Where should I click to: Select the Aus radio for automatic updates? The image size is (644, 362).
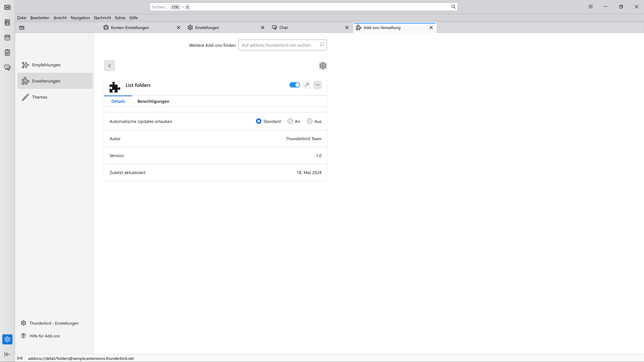click(x=310, y=121)
